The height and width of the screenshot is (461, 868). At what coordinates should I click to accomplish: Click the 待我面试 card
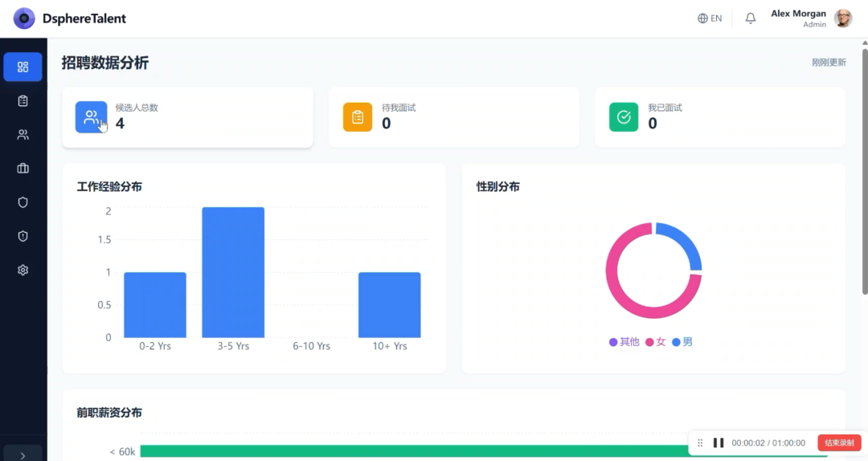tap(454, 117)
